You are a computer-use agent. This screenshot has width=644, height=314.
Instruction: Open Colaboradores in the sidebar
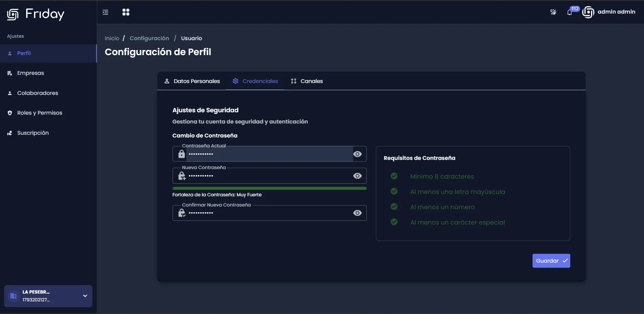pyautogui.click(x=48, y=93)
